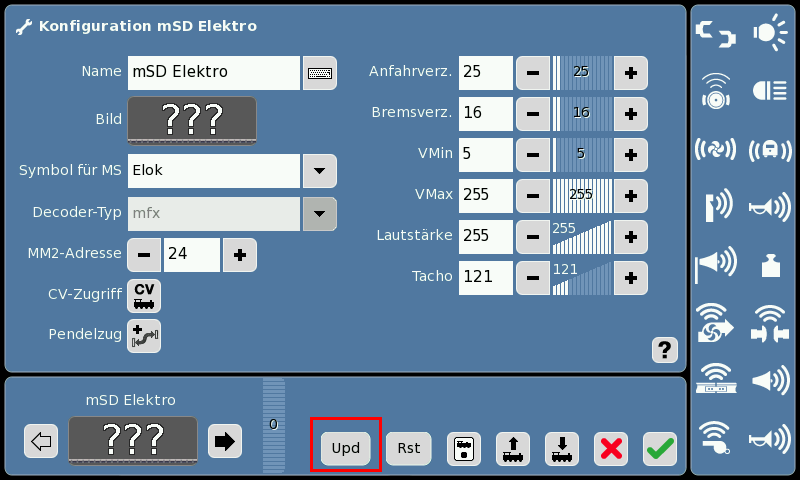Click the locomotive download arrow icon
Viewport: 800px width, 480px height.
click(x=562, y=449)
